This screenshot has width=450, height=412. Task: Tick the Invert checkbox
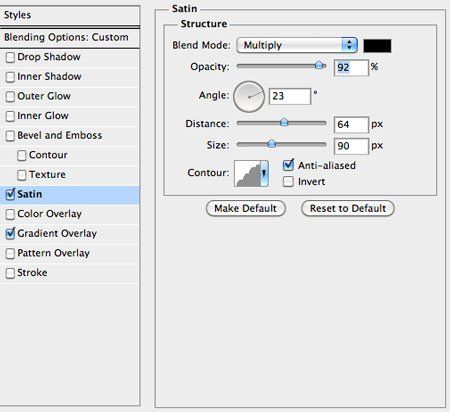pos(288,182)
